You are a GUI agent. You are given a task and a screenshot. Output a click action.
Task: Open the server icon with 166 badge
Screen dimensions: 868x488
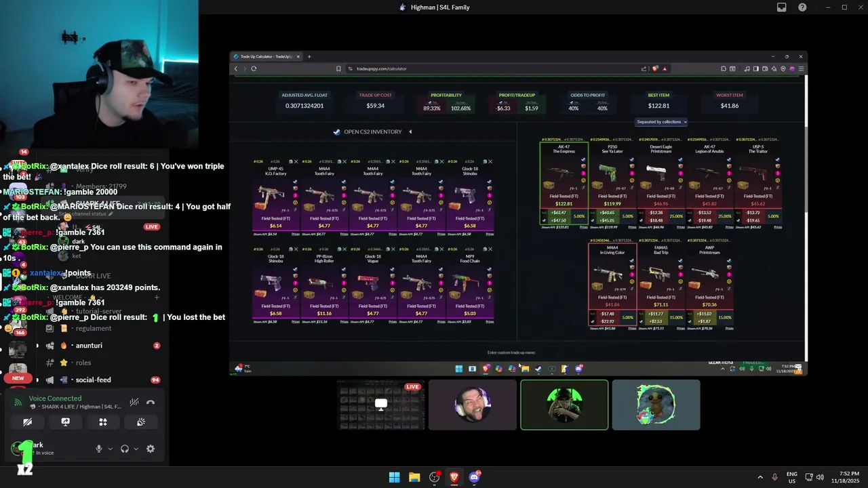click(18, 324)
